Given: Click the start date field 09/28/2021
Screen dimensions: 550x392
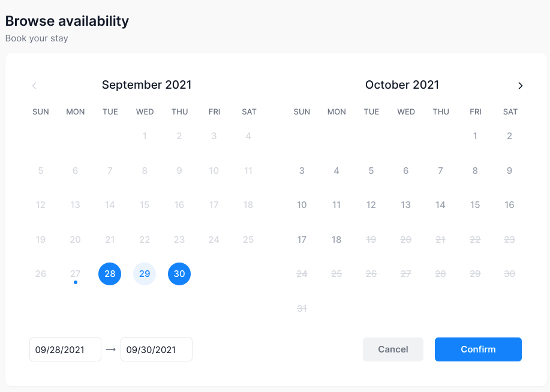Looking at the screenshot, I should (65, 349).
